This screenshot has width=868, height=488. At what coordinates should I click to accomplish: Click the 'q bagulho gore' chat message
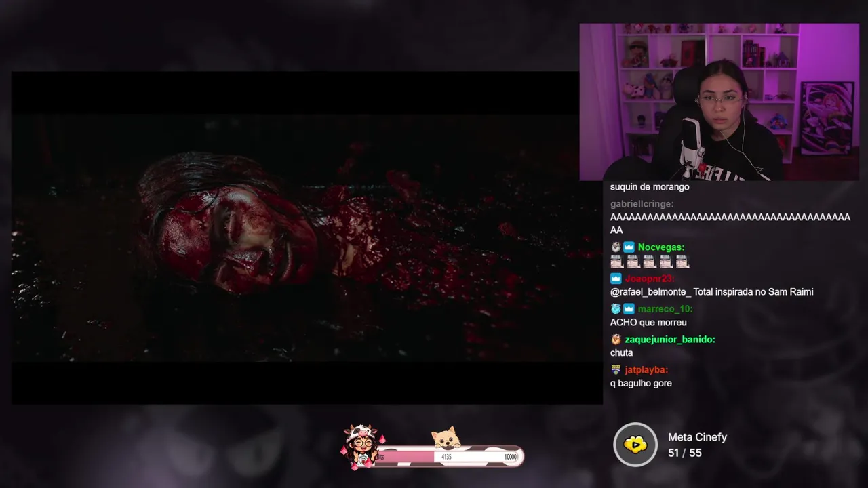641,384
